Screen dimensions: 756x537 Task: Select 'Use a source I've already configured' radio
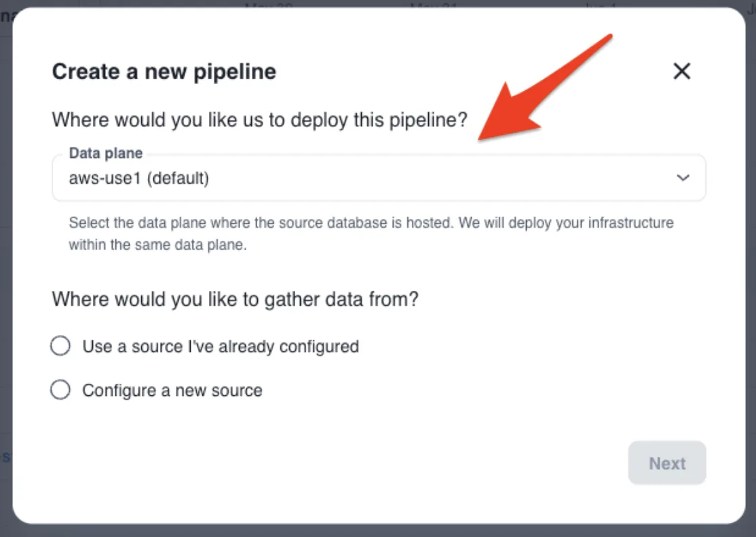click(60, 346)
